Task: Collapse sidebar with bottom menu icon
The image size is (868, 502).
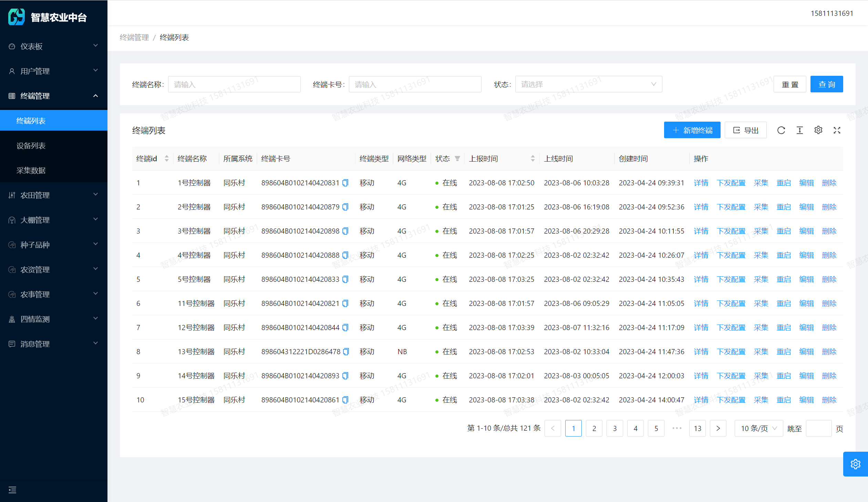Action: (12, 490)
